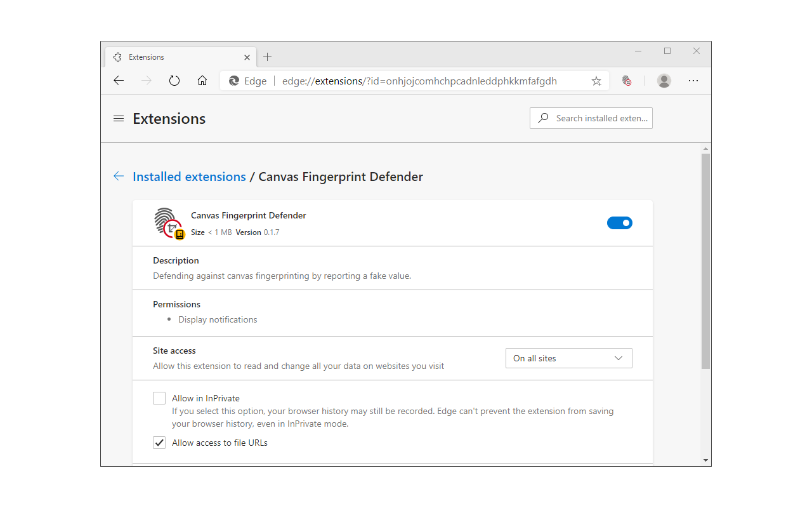The image size is (812, 508).
Task: Expand the Site access 'On all sites' dropdown
Action: 568,358
